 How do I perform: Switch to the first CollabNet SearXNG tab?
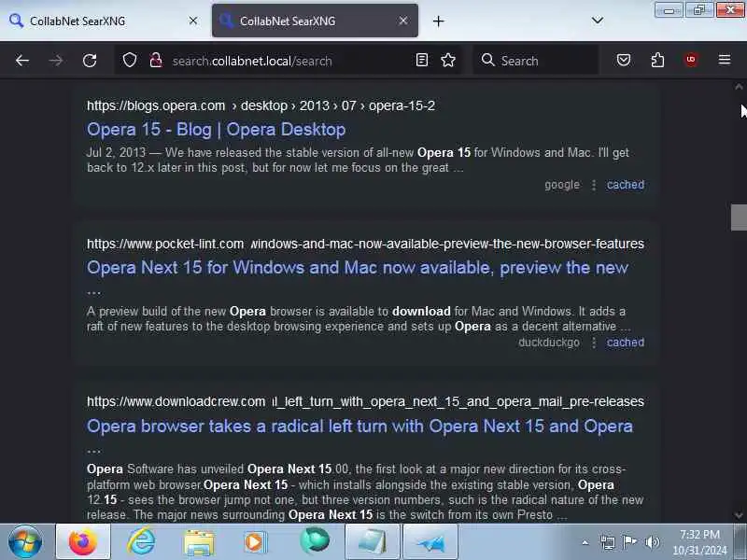[x=104, y=21]
